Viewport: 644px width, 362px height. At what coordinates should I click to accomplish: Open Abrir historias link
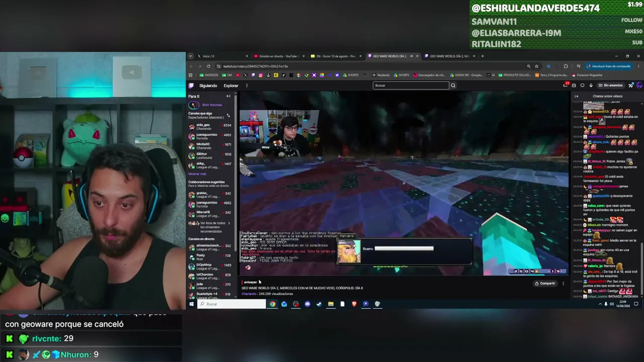212,105
